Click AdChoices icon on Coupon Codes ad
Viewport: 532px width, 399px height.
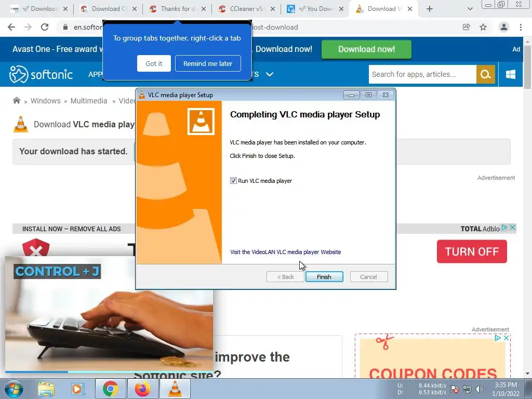click(x=498, y=338)
